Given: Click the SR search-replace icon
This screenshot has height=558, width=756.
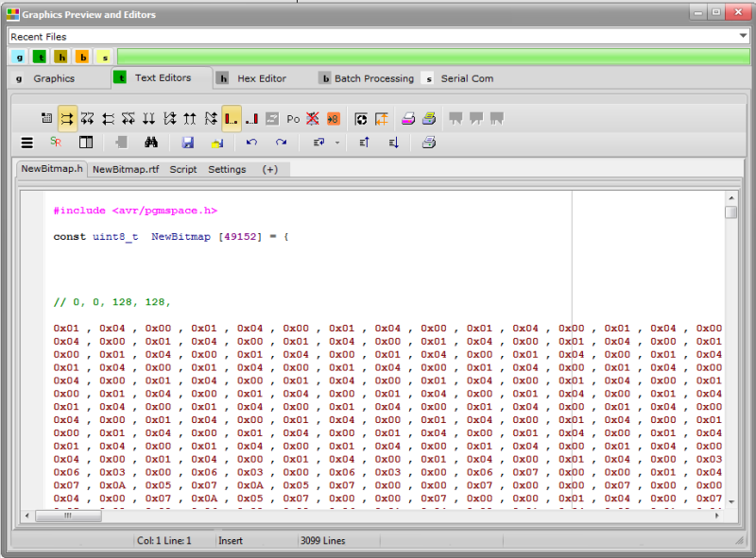Looking at the screenshot, I should 56,143.
